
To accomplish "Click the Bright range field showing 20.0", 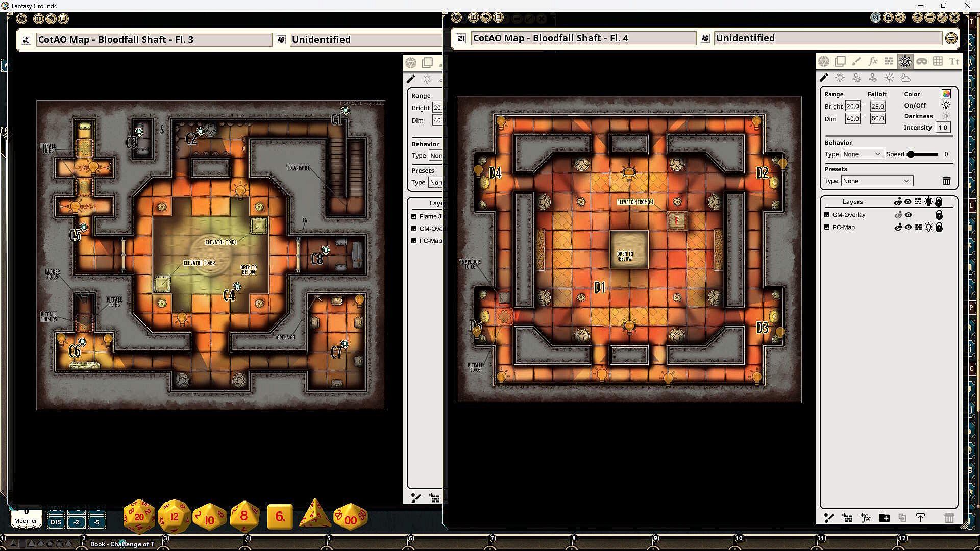I will [853, 106].
